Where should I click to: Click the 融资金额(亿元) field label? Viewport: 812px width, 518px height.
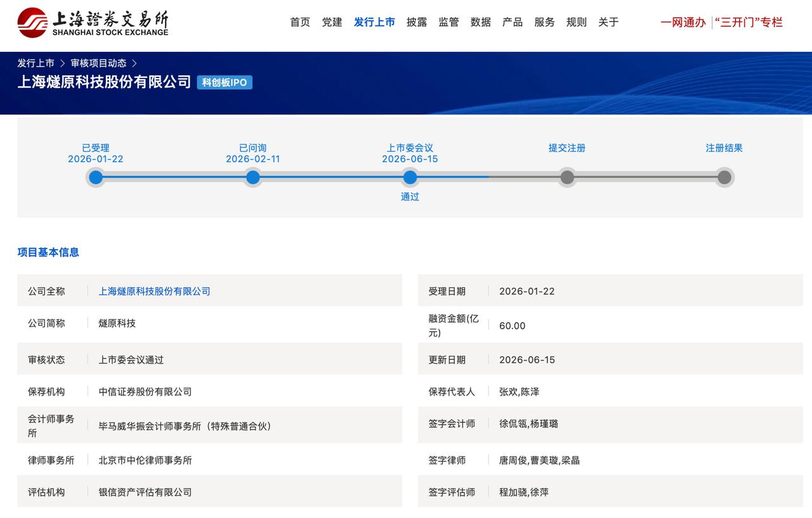[x=454, y=325]
